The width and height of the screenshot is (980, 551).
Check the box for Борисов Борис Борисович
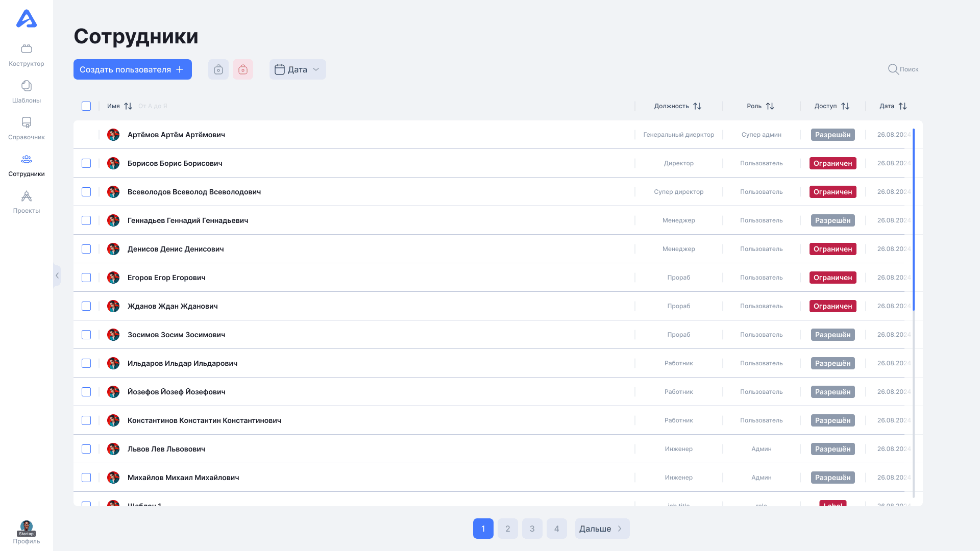tap(86, 163)
